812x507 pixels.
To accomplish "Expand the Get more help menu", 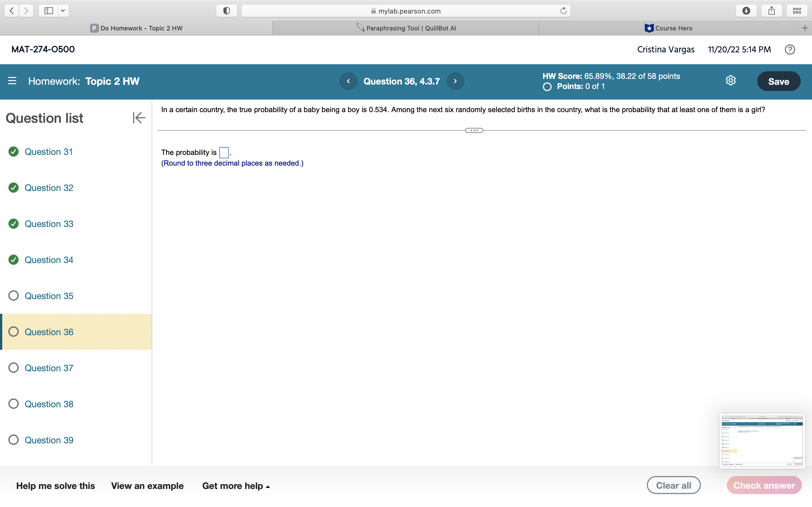I will click(x=236, y=486).
